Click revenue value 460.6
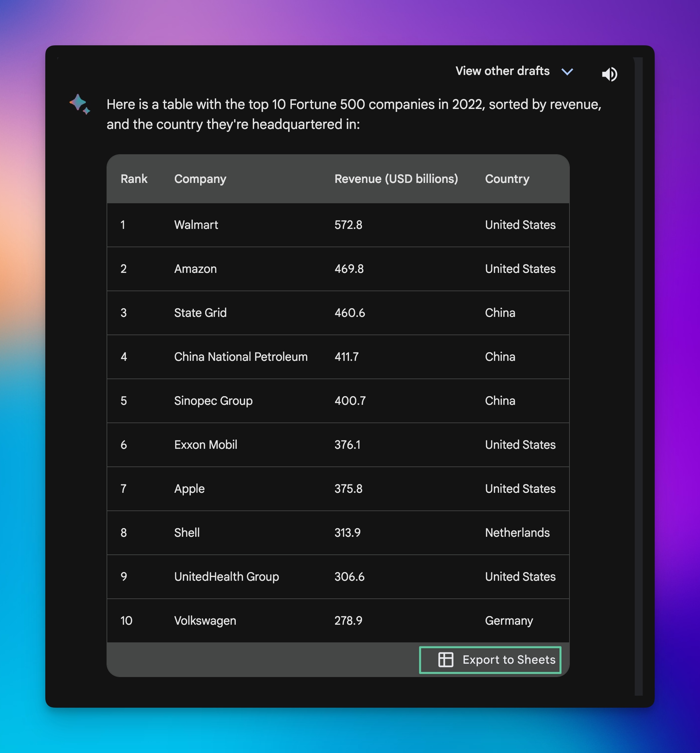Screen dimensions: 700x753 click(350, 313)
